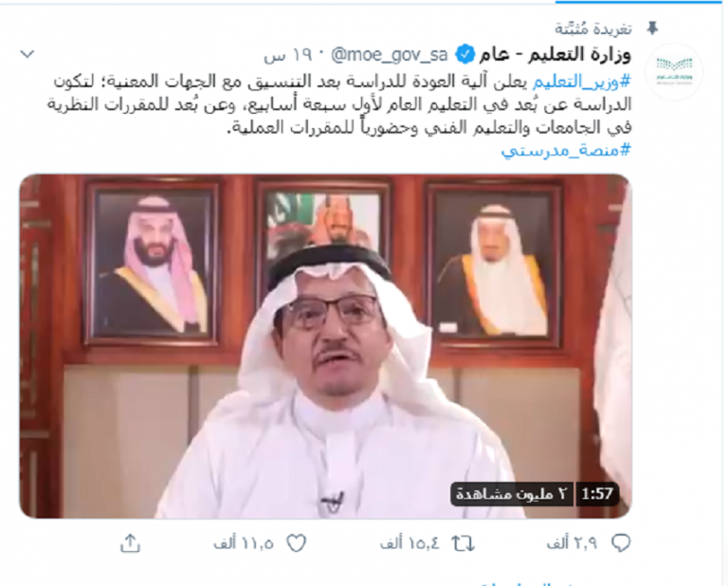Click the ٢ مليون مشاهدة view count label
The height and width of the screenshot is (586, 728).
pos(512,494)
